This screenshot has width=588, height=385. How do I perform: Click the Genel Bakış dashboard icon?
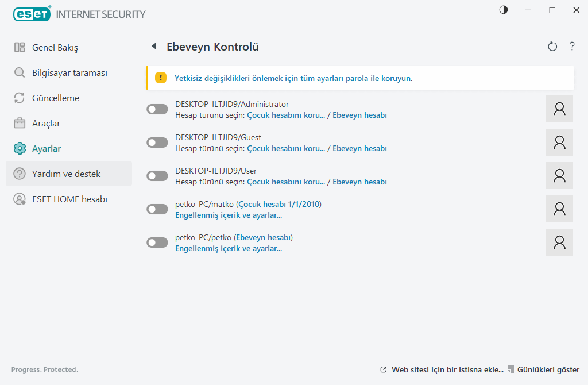(x=20, y=47)
